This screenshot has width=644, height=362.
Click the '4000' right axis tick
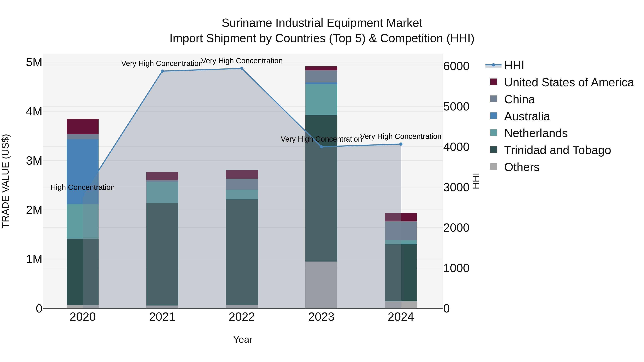(456, 147)
